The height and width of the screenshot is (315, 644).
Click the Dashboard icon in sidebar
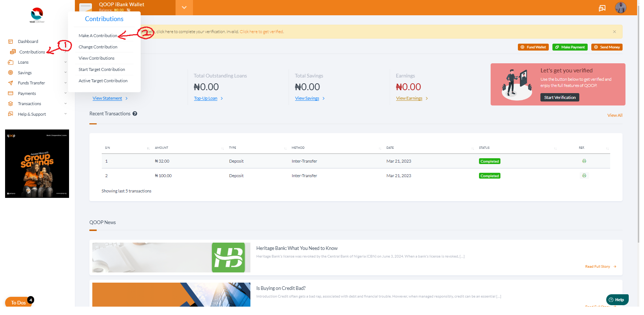point(11,41)
